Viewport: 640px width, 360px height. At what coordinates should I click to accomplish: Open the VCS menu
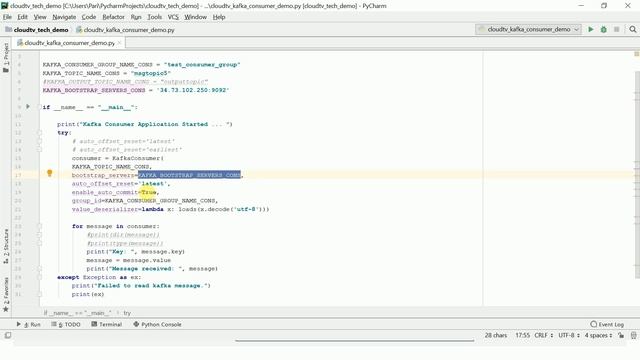click(x=173, y=17)
